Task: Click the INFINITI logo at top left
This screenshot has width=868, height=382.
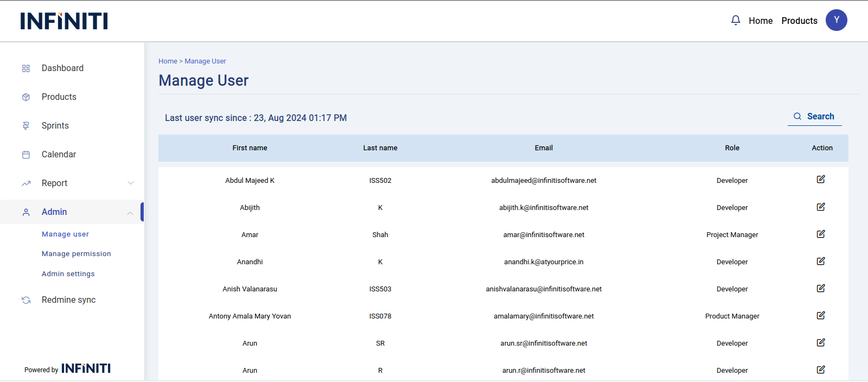Action: tap(64, 21)
